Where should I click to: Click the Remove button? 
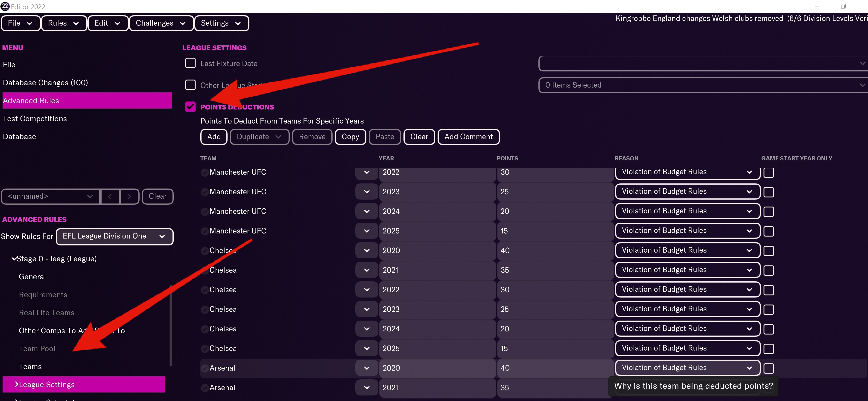(312, 137)
